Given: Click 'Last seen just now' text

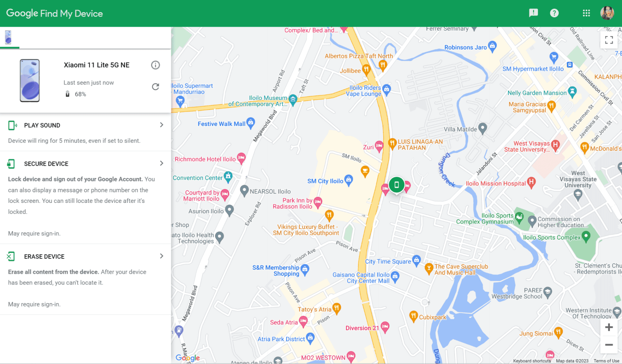Looking at the screenshot, I should 89,83.
